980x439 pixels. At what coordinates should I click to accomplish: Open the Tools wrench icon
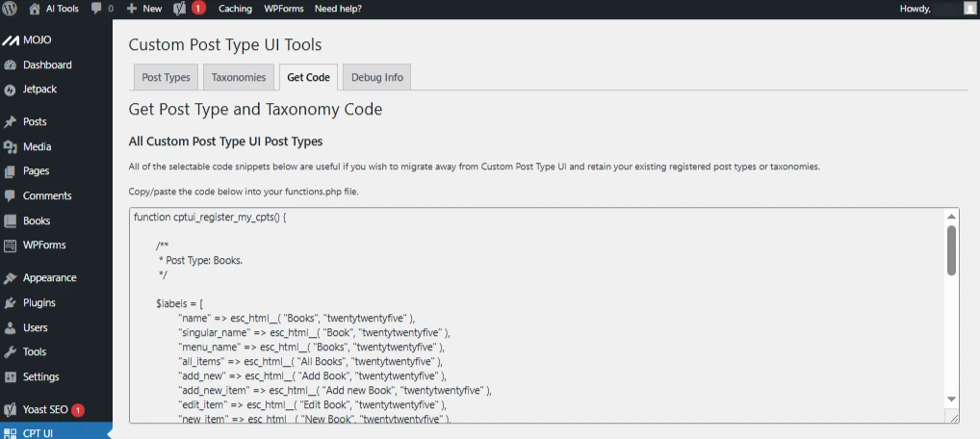click(11, 352)
